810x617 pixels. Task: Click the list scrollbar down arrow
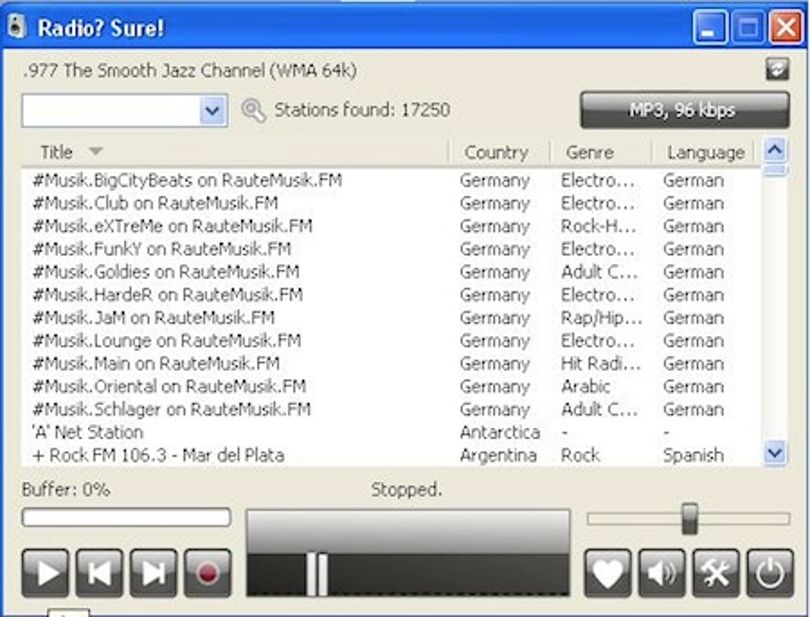(x=775, y=453)
